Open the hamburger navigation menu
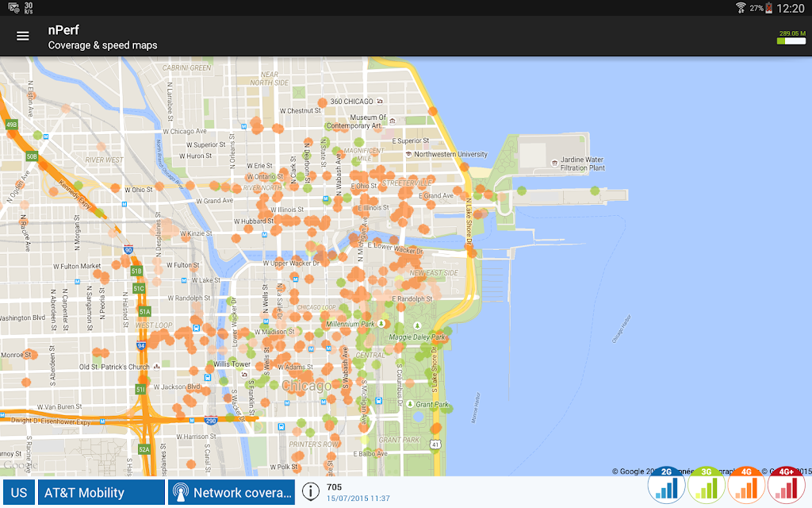This screenshot has height=508, width=812. pyautogui.click(x=23, y=36)
